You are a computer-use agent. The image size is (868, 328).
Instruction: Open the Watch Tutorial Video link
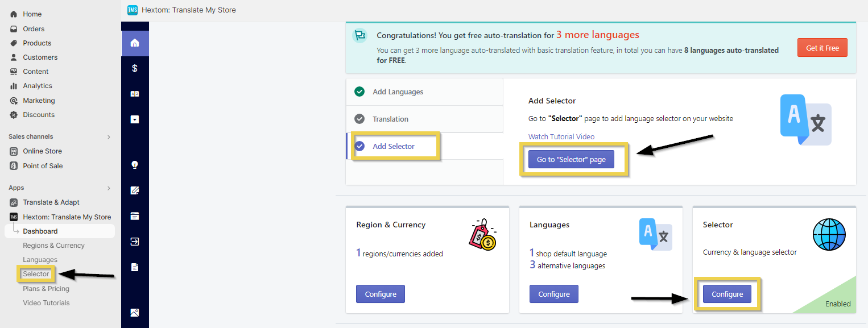coord(561,137)
